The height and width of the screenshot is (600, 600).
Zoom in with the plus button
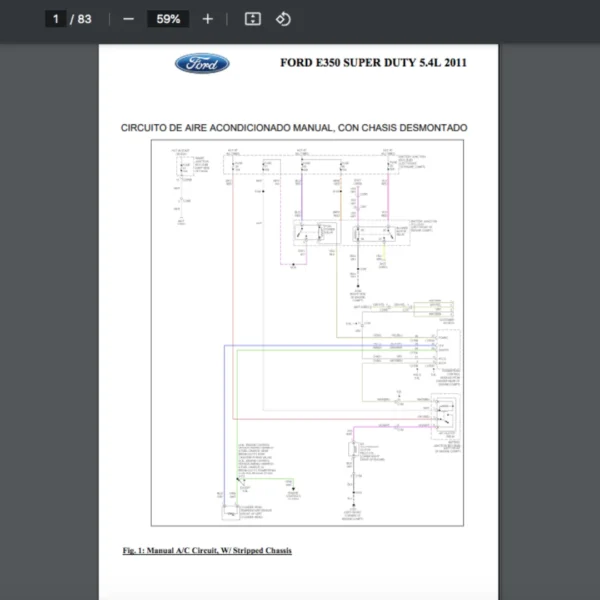207,19
